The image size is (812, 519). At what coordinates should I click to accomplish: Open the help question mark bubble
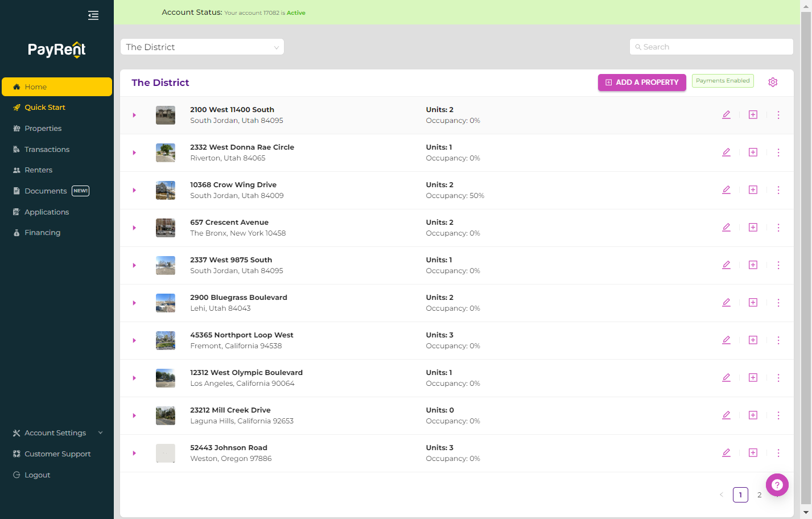pos(777,485)
